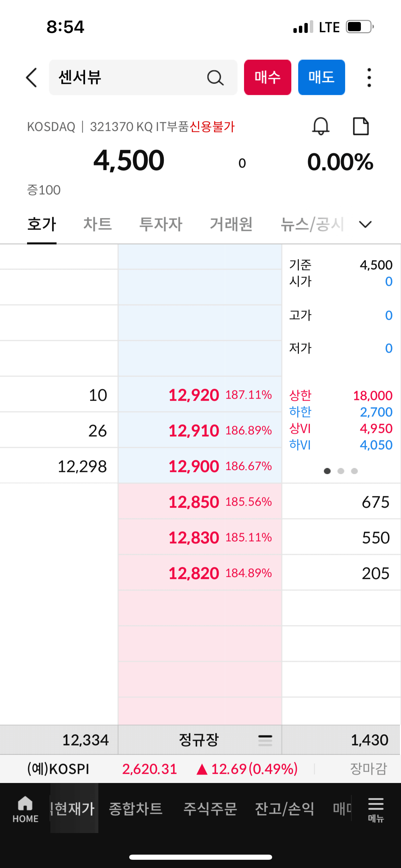Open the 거래원 tab
Viewport: 401px width, 868px height.
pyautogui.click(x=231, y=224)
